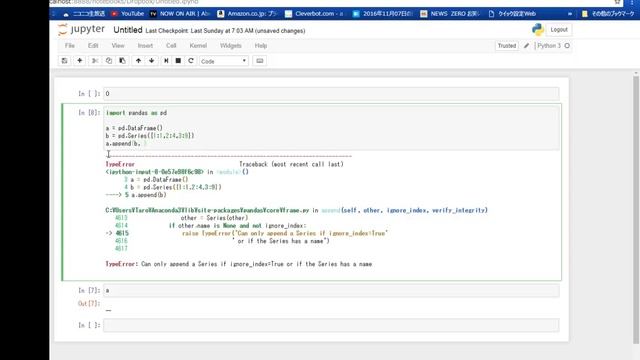
Task: Click the Logout button
Action: 559,29
